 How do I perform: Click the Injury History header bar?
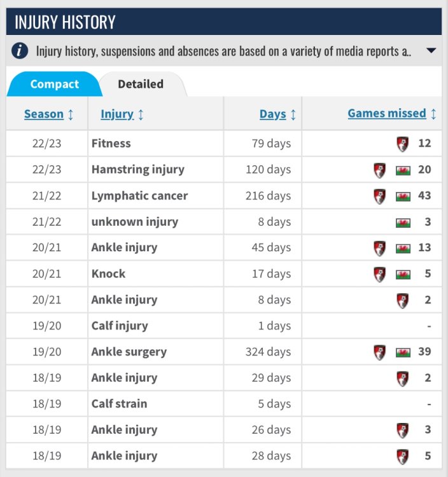(x=224, y=22)
